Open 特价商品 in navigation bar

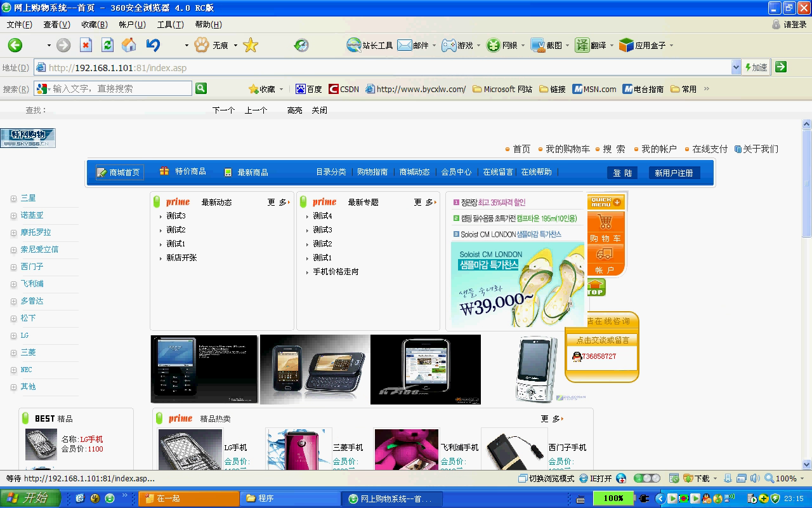coord(183,171)
